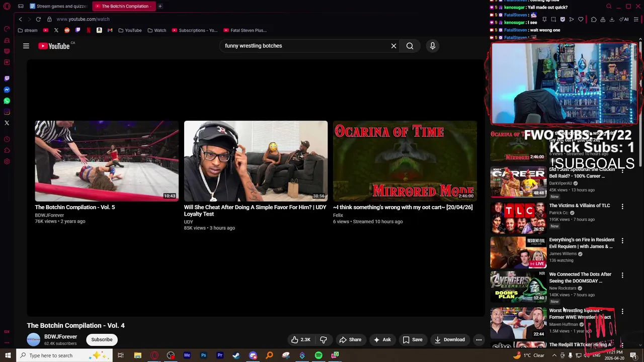
Task: Open the more actions three-dot menu
Action: coord(479,340)
